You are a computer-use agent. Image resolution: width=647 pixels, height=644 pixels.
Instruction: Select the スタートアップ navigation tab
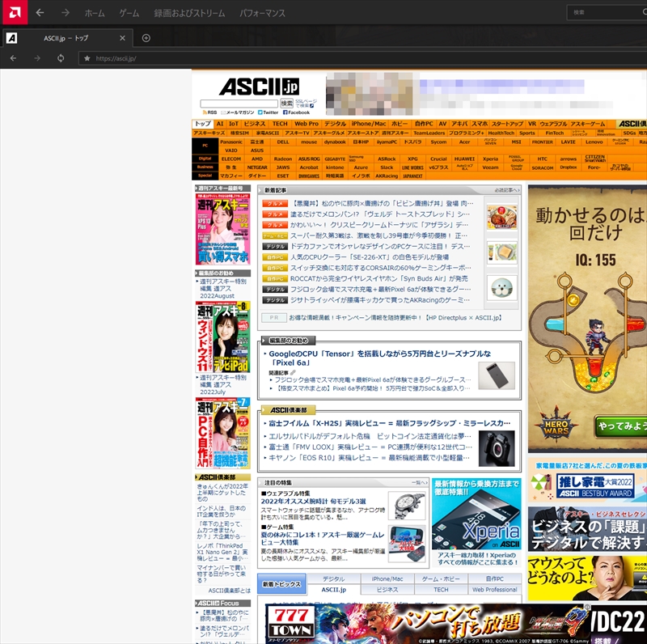point(507,124)
